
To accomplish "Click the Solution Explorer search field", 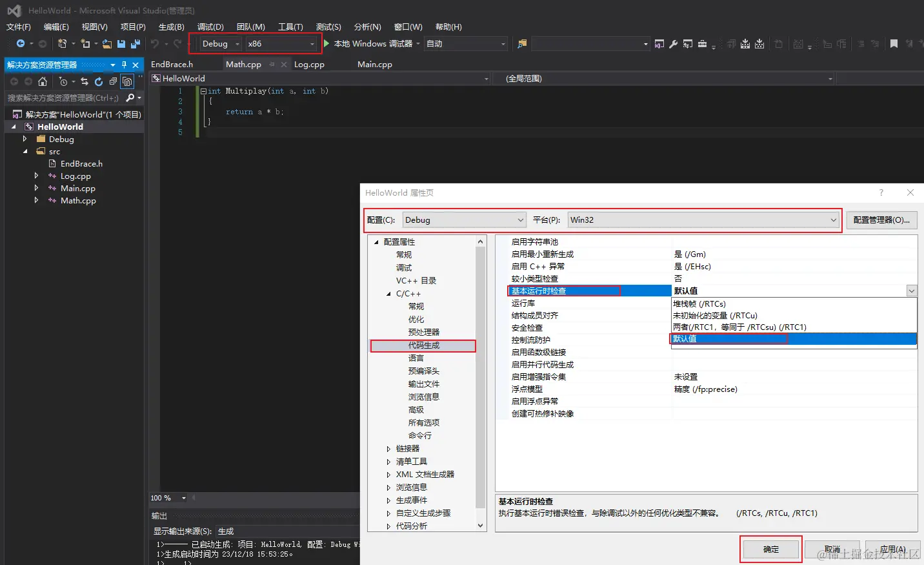I will tap(65, 98).
